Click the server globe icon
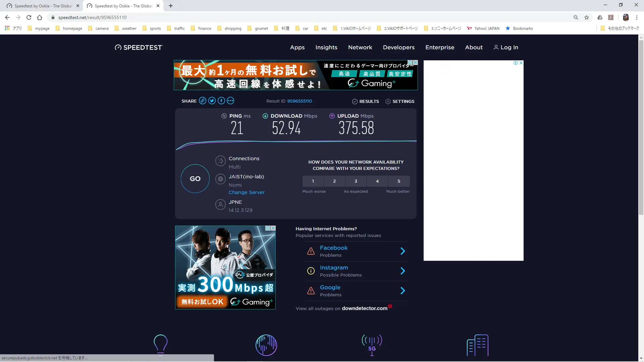Image resolution: width=644 pixels, height=362 pixels. (x=220, y=179)
